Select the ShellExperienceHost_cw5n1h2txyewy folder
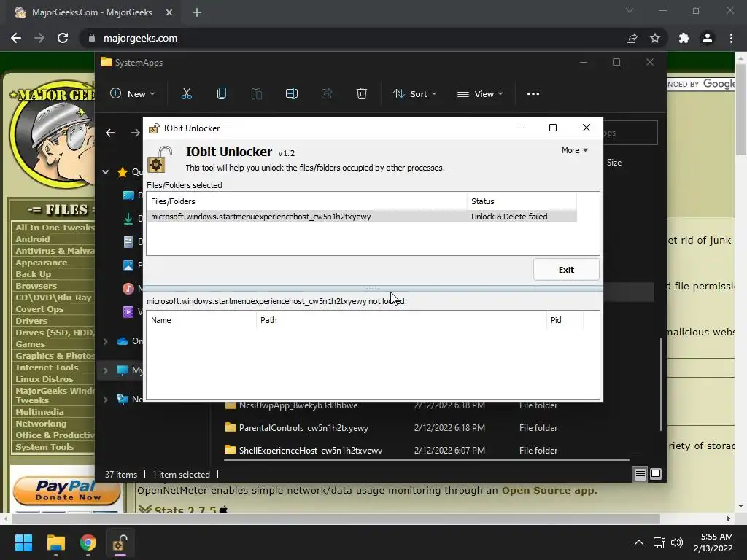 click(303, 450)
